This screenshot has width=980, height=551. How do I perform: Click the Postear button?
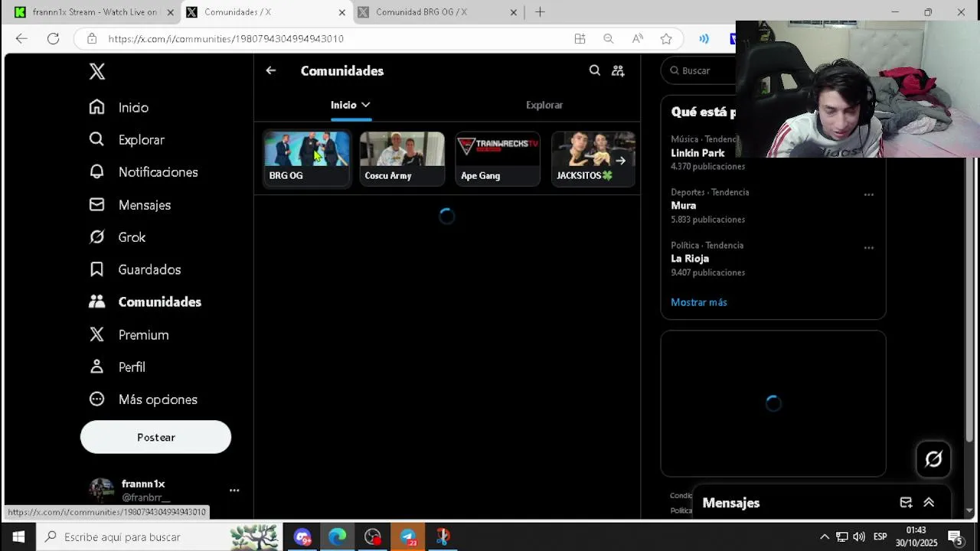155,437
